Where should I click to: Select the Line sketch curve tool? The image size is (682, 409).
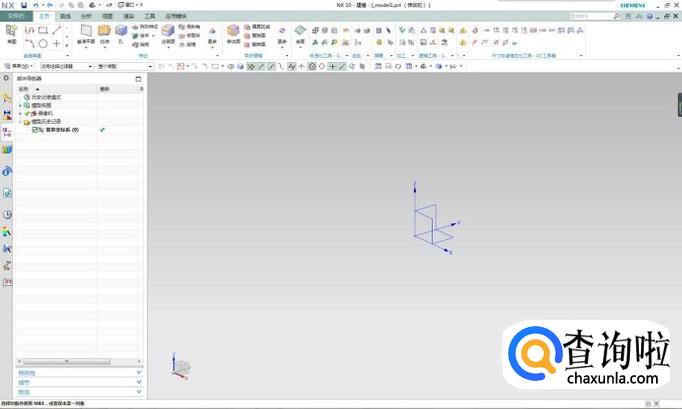[57, 30]
